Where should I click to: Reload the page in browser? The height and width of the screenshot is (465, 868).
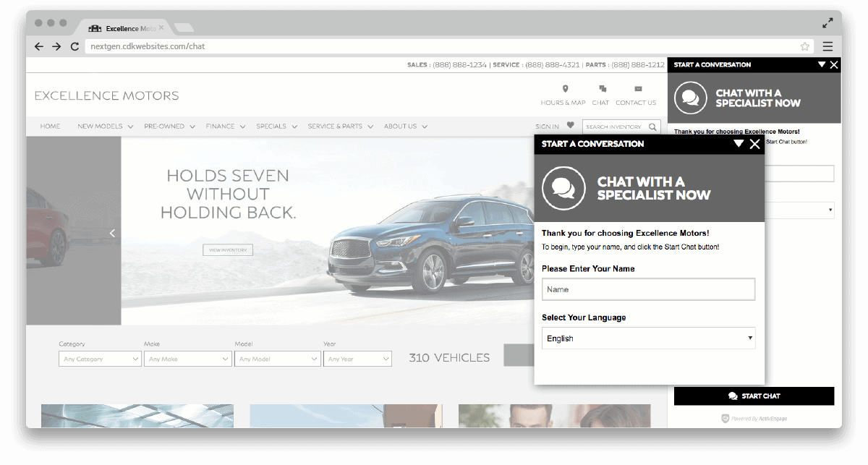click(75, 46)
